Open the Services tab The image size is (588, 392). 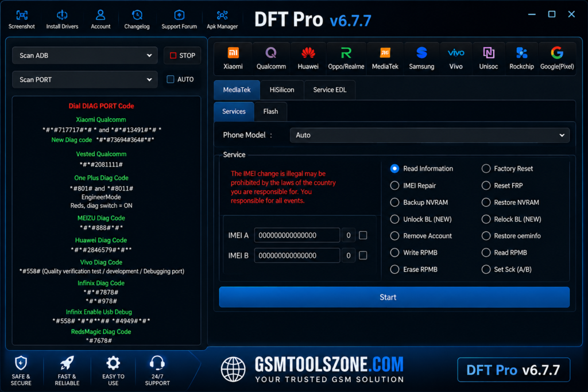click(x=234, y=111)
